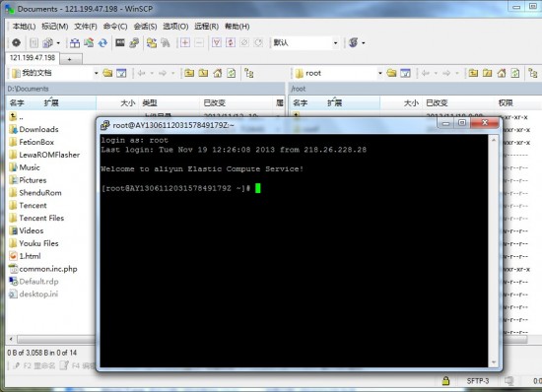Select the ShenduRom folder
Image resolution: width=542 pixels, height=392 pixels.
click(x=35, y=193)
